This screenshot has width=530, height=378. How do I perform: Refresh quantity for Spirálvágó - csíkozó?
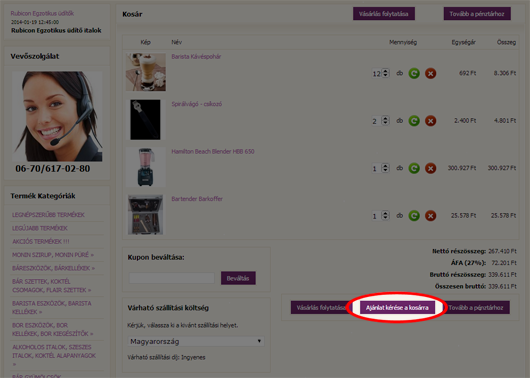click(x=414, y=121)
